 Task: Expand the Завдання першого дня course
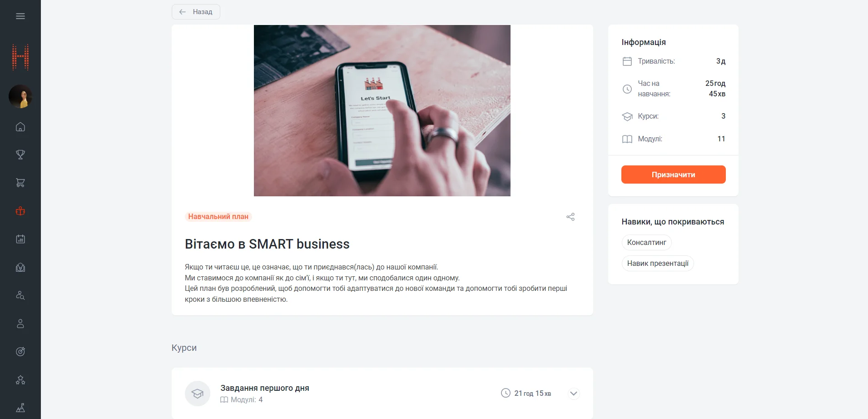574,394
